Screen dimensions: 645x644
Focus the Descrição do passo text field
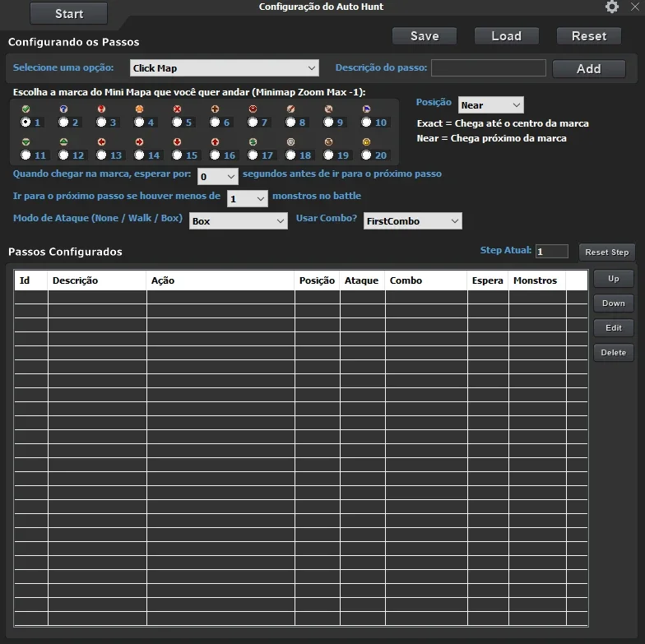(x=489, y=67)
